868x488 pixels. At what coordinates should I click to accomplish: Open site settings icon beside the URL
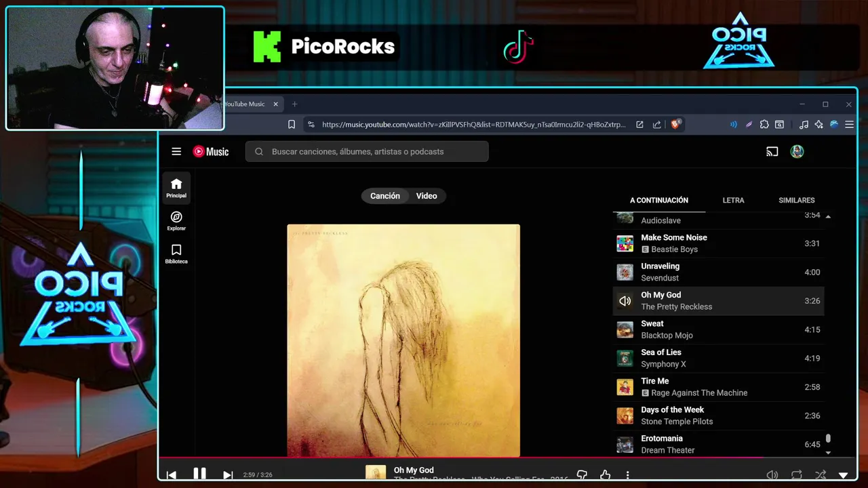(311, 125)
